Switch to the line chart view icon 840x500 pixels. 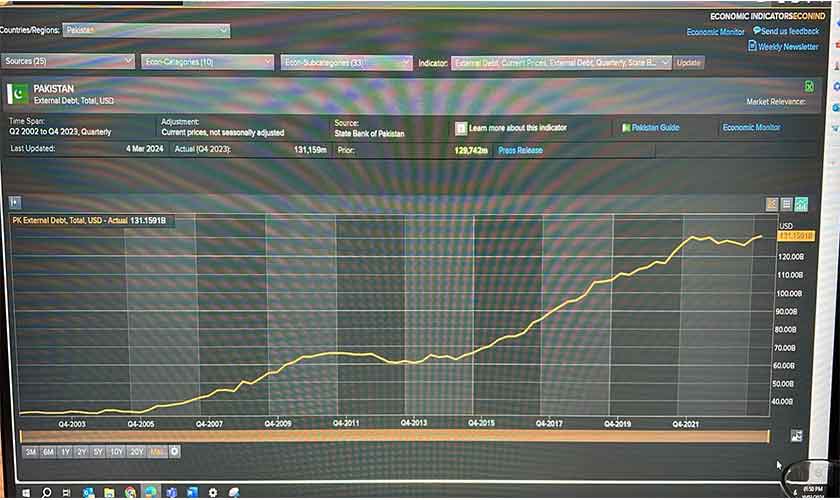[x=801, y=204]
